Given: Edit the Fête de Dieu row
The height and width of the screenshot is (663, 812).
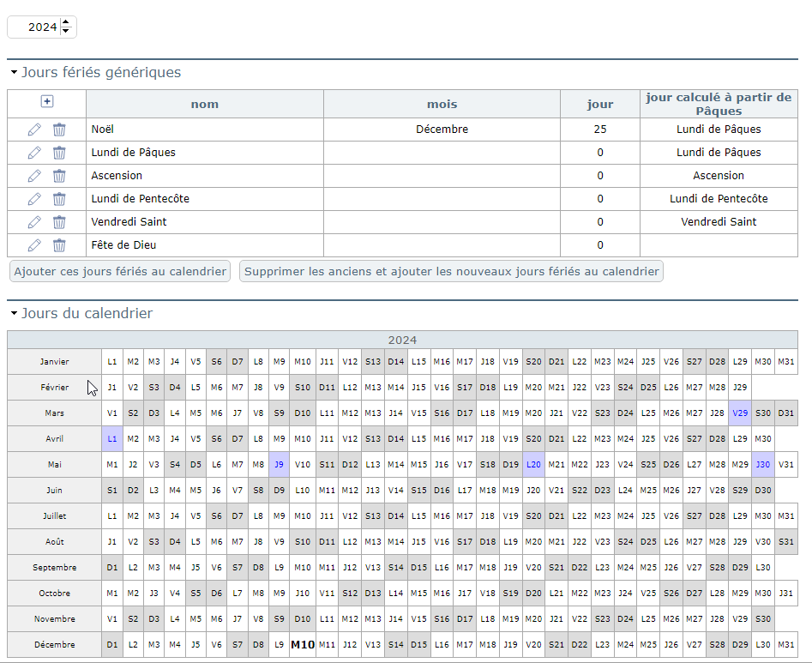Looking at the screenshot, I should point(34,245).
